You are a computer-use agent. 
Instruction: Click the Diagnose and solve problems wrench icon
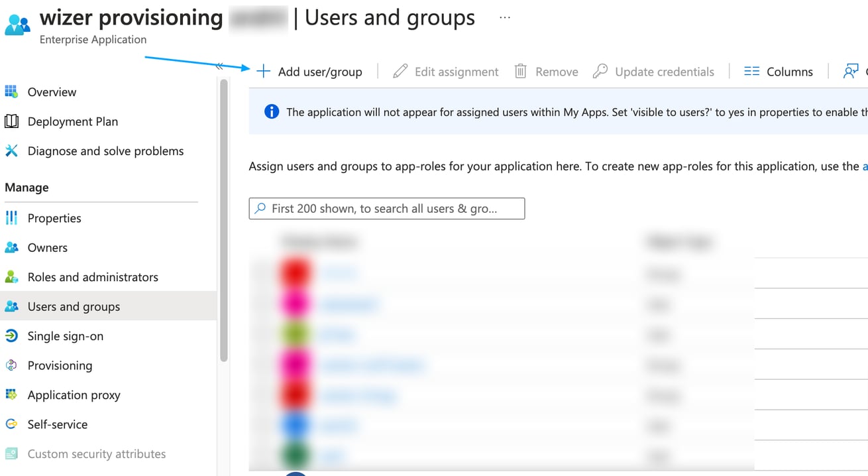[11, 150]
